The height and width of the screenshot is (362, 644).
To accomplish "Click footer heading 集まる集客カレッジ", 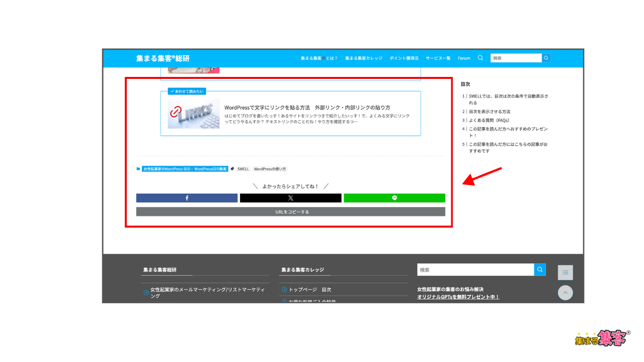I will (302, 269).
